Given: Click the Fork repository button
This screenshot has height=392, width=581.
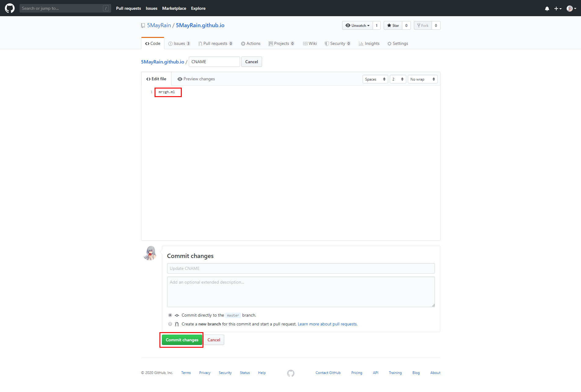Looking at the screenshot, I should coord(423,26).
